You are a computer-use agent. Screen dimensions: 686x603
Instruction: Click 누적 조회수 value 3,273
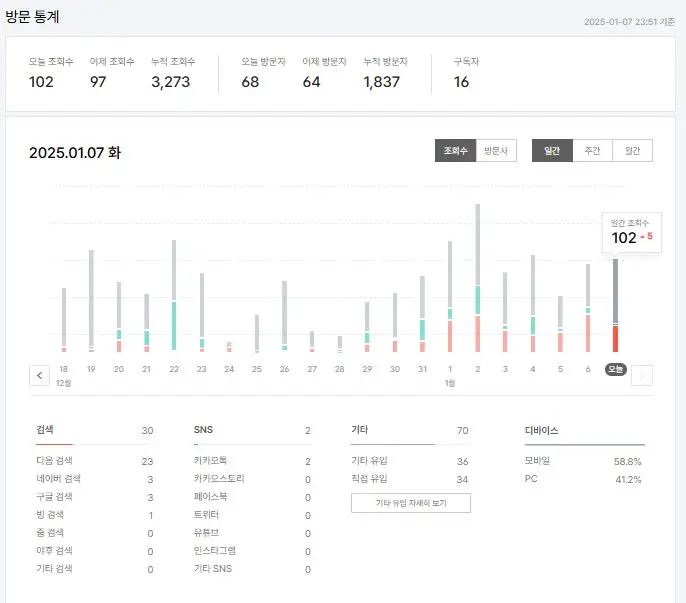(171, 82)
